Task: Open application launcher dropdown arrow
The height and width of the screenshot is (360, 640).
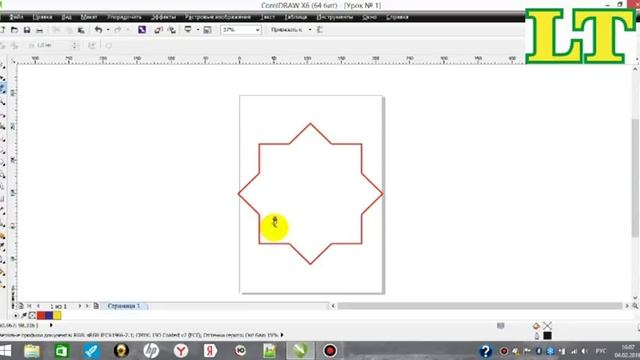Action: point(198,30)
